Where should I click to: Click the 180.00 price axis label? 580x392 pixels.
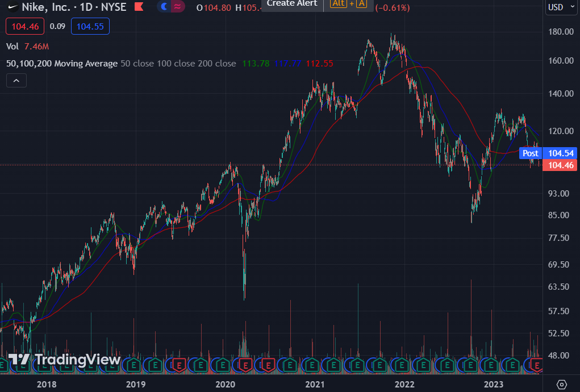[x=561, y=32]
